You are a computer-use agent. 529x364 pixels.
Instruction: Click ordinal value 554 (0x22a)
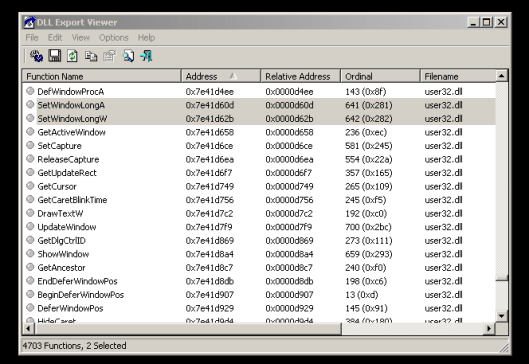pyautogui.click(x=369, y=159)
